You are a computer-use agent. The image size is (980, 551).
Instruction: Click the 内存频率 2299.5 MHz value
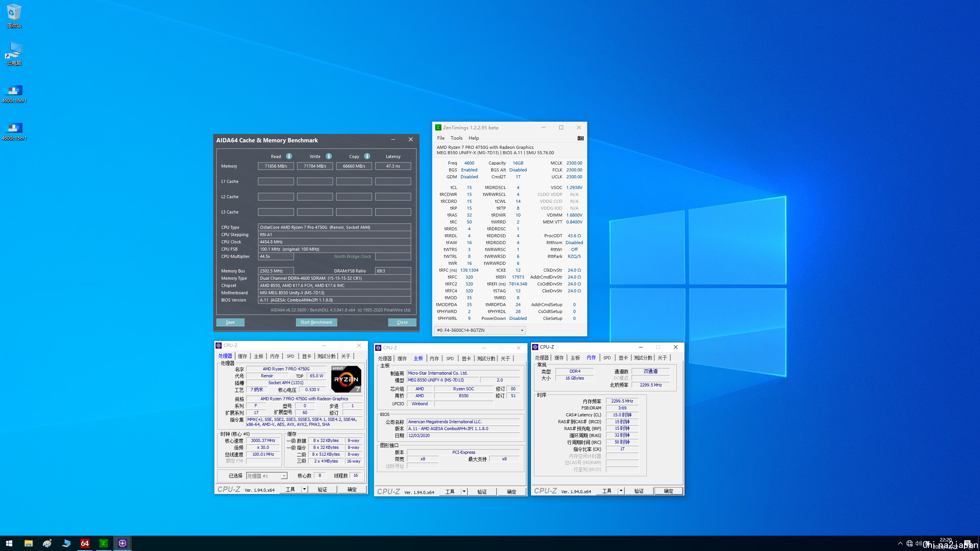coord(622,401)
